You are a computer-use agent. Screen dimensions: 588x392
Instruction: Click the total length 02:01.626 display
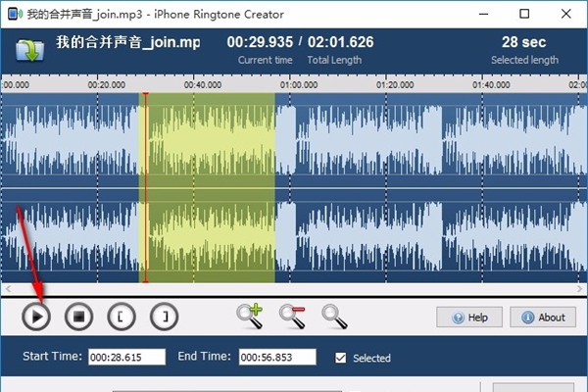coord(340,42)
